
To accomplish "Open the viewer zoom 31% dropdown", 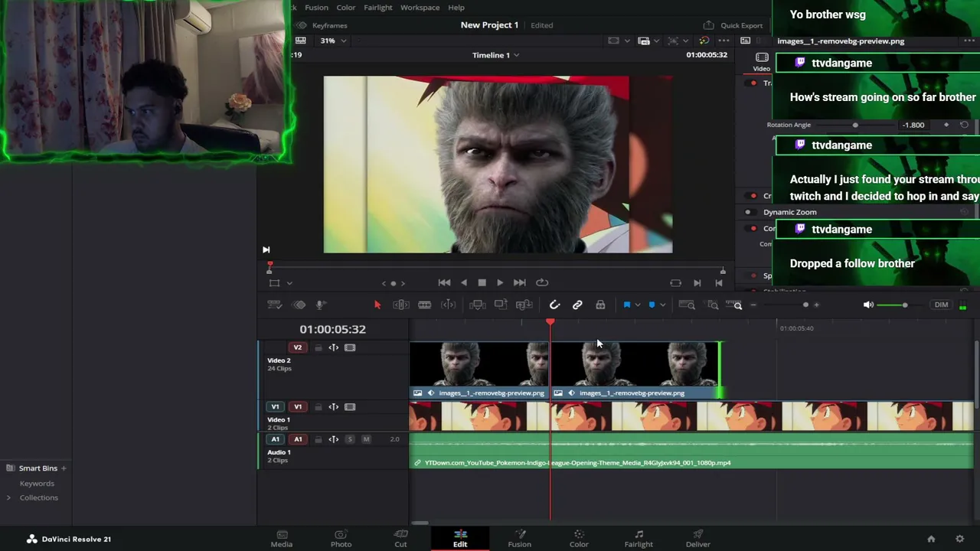I will [x=332, y=41].
